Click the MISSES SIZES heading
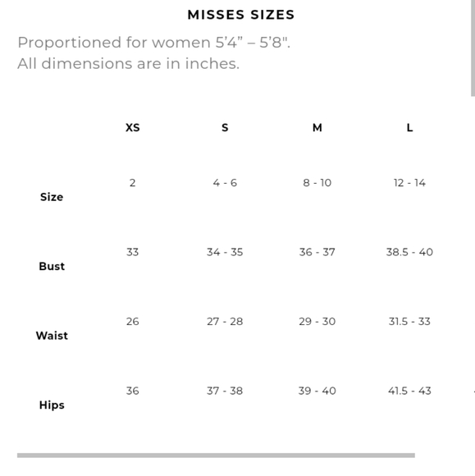Viewport: 475px width, 476px height. click(x=241, y=15)
